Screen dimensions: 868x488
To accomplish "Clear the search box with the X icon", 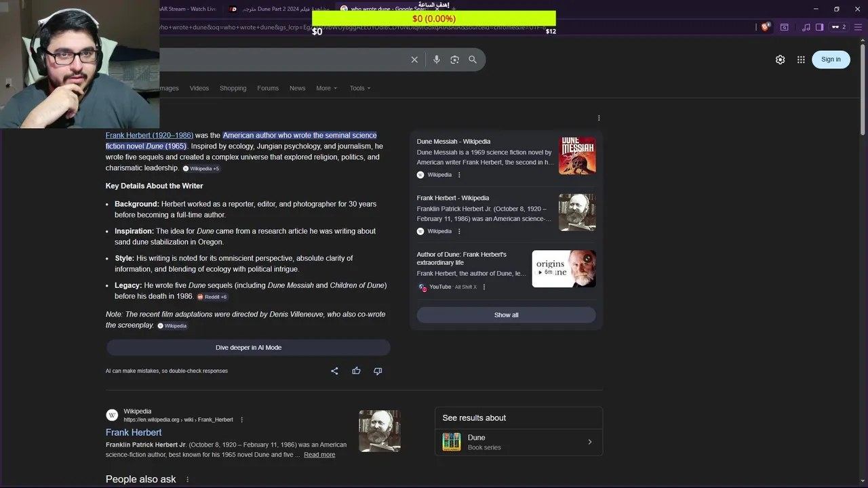I will click(x=414, y=60).
